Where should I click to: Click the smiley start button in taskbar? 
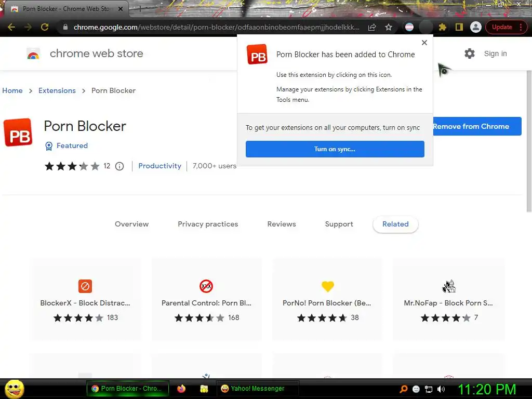coord(15,389)
